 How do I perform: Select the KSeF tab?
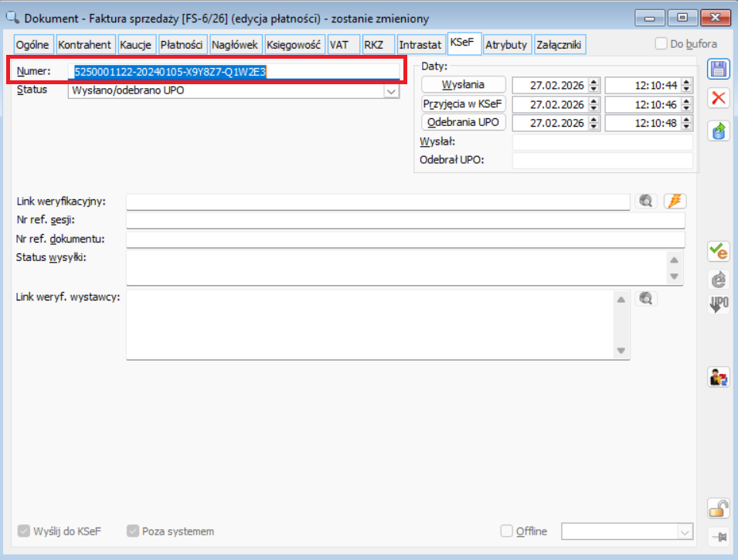(x=463, y=43)
